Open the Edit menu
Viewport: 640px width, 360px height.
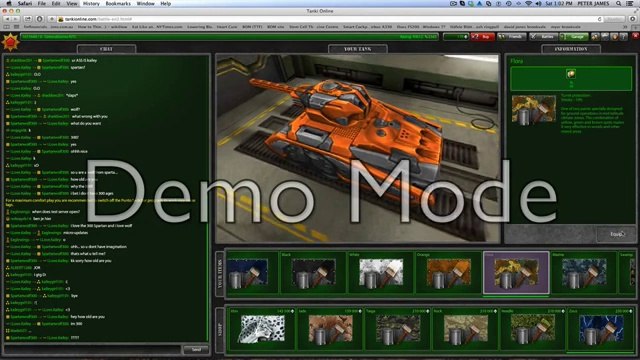point(56,4)
